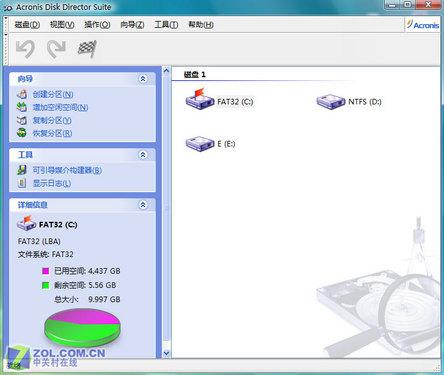This screenshot has height=375, width=444.
Task: Collapse the 工具 panel chevron
Action: coord(143,155)
